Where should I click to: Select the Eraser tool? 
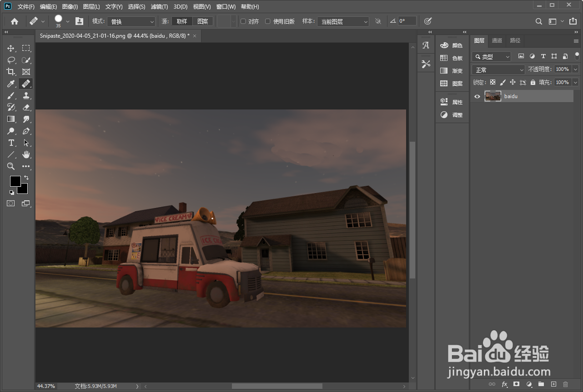click(x=26, y=107)
